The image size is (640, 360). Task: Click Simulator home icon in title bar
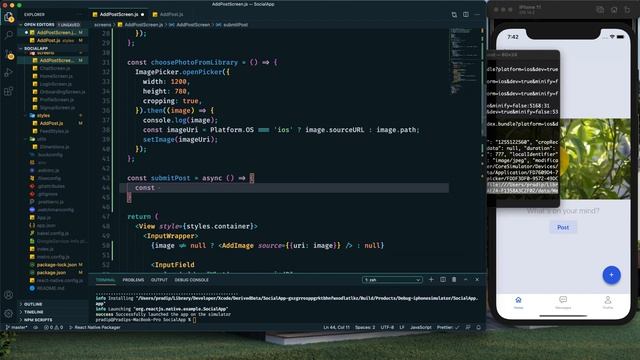point(613,9)
